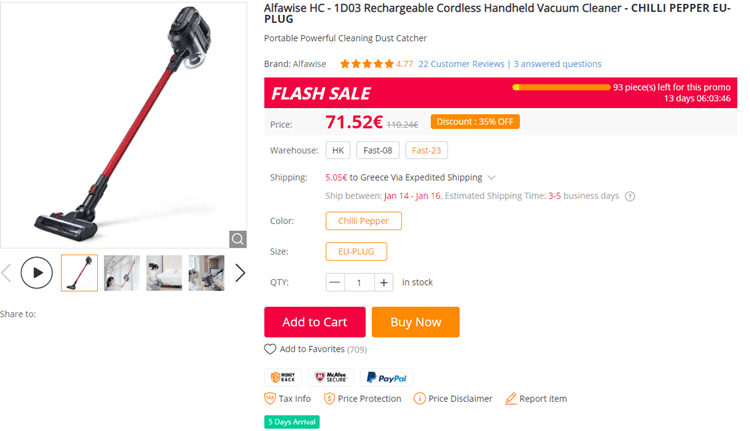Open the image magnifier icon
750x431 pixels.
(x=238, y=239)
